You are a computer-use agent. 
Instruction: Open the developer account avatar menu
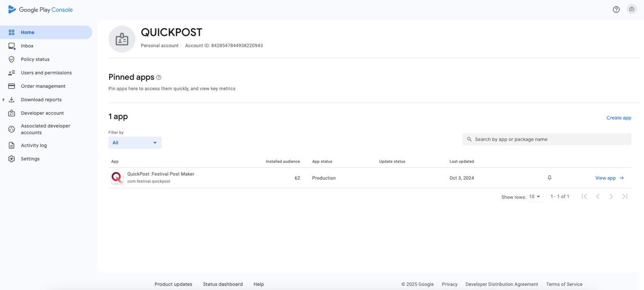point(632,9)
